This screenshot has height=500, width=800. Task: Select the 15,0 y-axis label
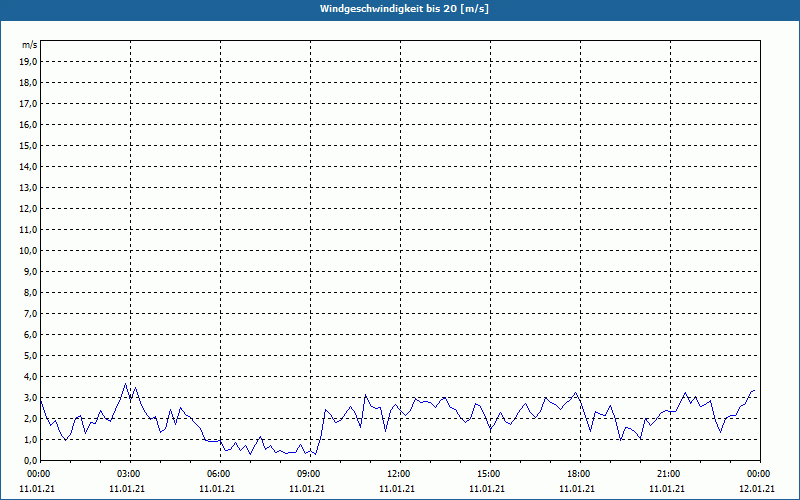tap(28, 145)
